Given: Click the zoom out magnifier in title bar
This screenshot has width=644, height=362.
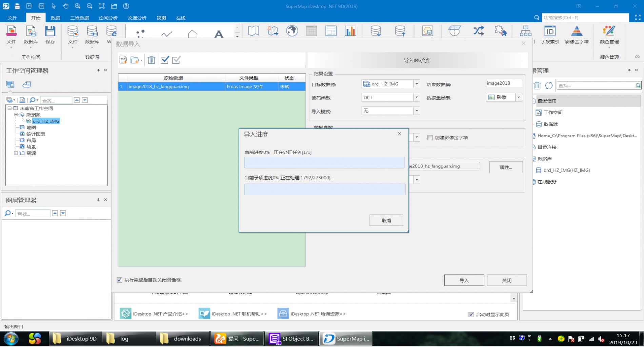Looking at the screenshot, I should (x=89, y=6).
